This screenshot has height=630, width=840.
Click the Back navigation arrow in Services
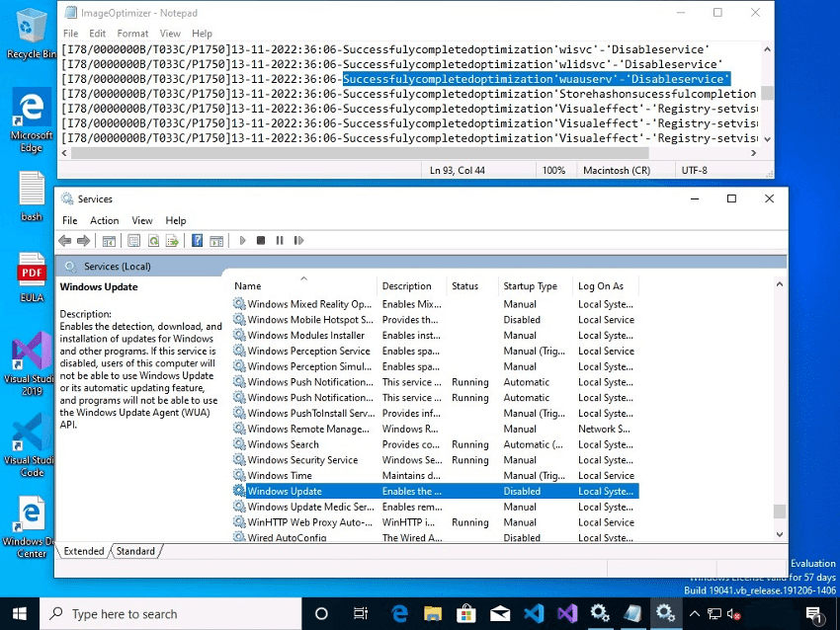coord(65,240)
